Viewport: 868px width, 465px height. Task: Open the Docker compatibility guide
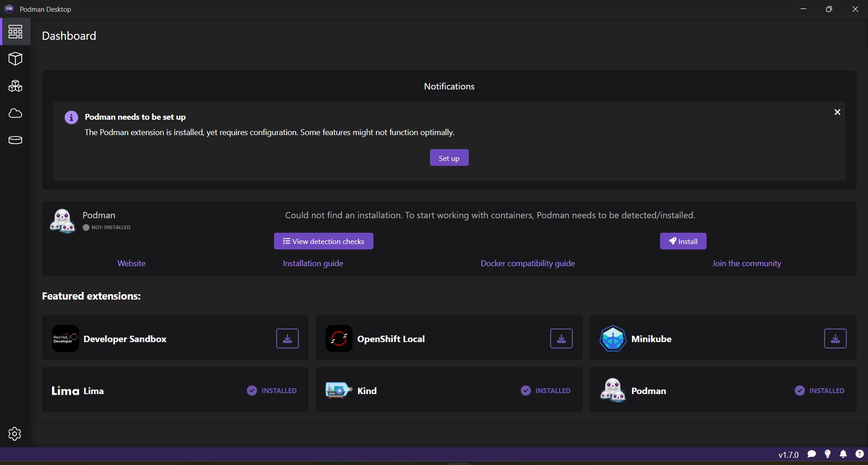point(528,263)
